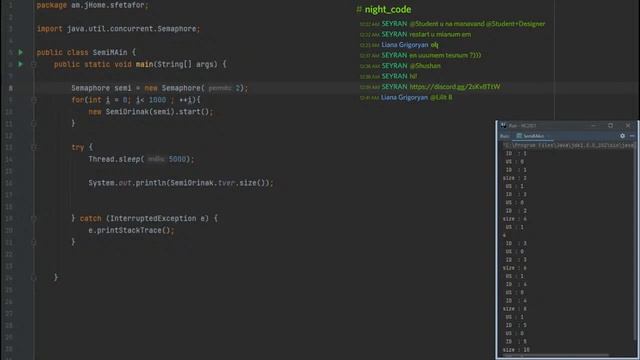Click the System.out.println statement
Image resolution: width=640 pixels, height=360 pixels.
[x=180, y=183]
